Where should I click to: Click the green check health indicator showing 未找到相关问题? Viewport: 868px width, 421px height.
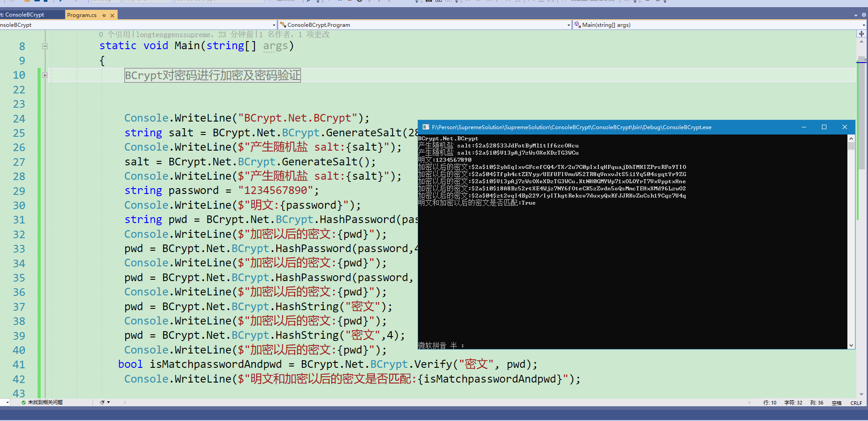point(23,402)
